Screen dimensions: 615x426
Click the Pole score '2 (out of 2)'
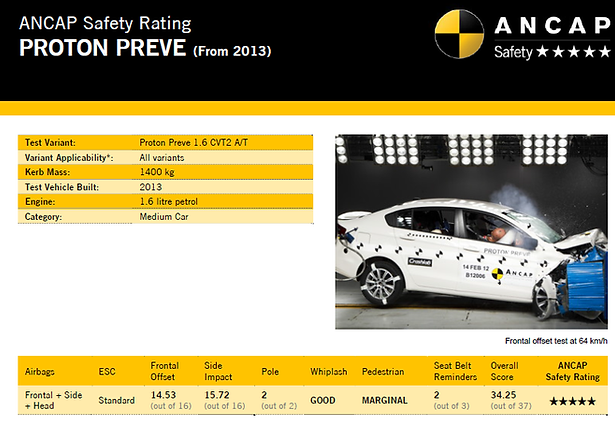[279, 400]
